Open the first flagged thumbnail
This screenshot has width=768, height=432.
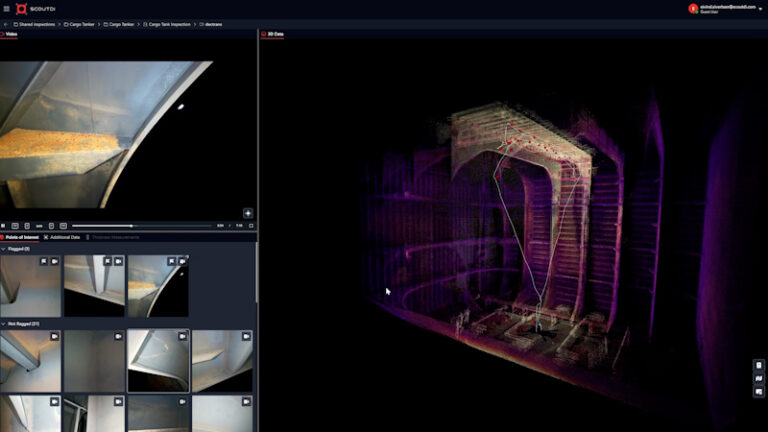[x=30, y=286]
